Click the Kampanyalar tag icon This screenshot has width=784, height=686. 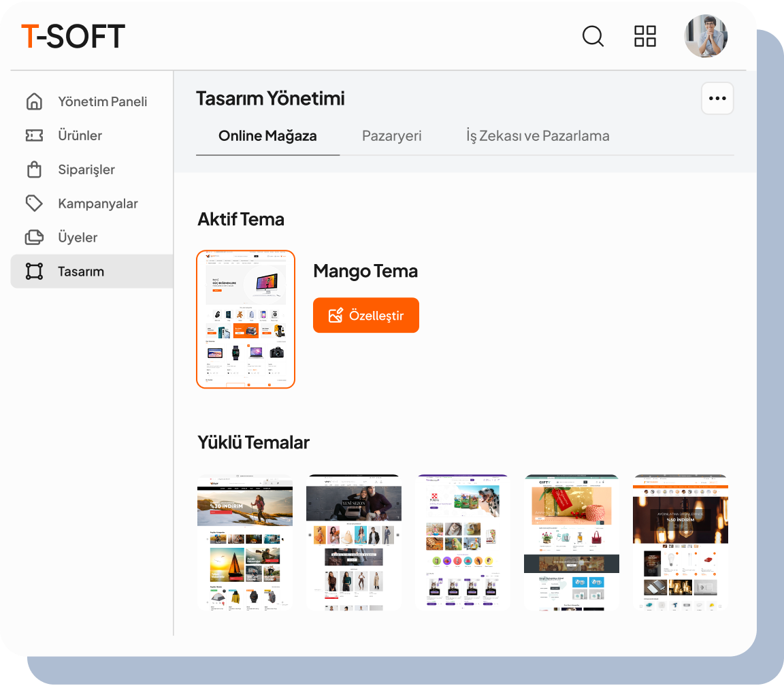34,203
